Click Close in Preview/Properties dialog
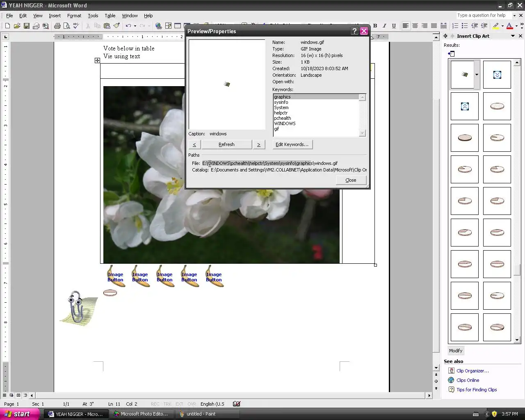525x420 pixels. (x=351, y=180)
